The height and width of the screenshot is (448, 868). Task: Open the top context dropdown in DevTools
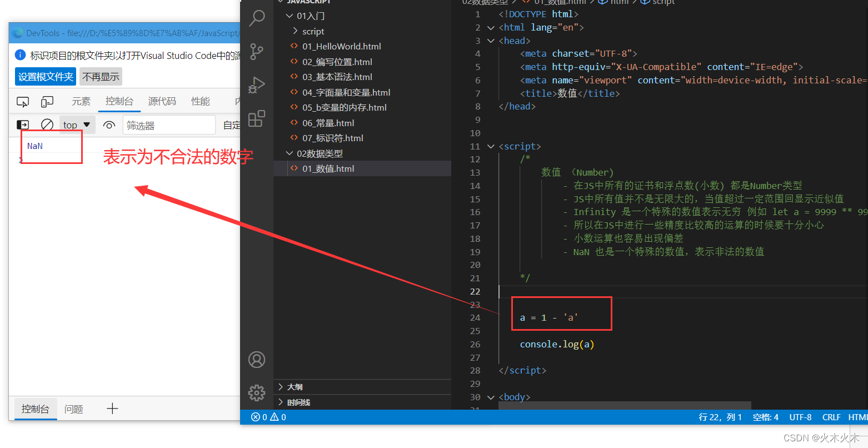click(77, 125)
